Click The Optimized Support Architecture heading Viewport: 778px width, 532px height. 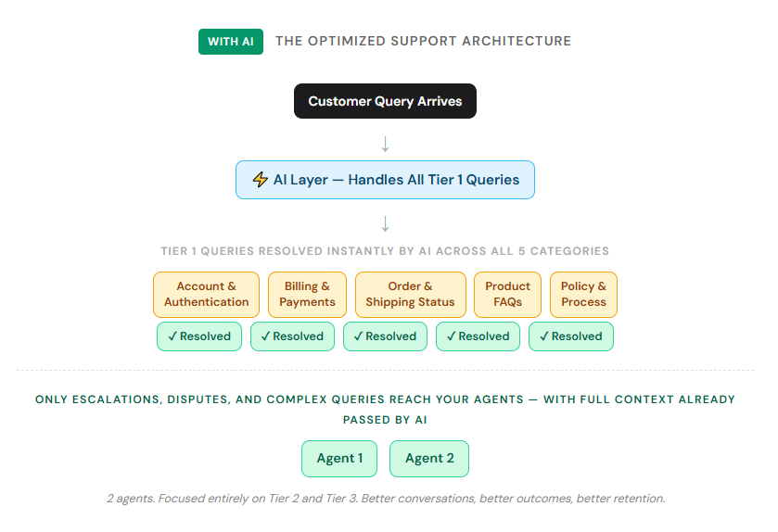(x=423, y=42)
